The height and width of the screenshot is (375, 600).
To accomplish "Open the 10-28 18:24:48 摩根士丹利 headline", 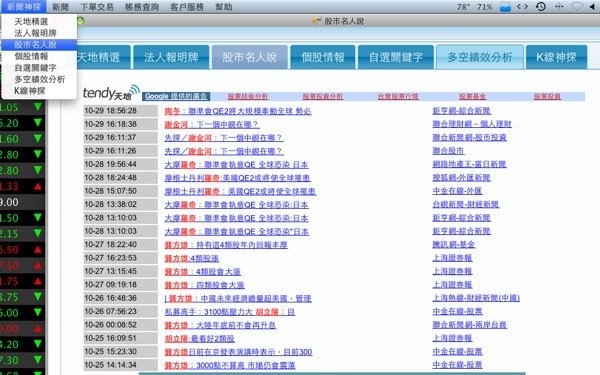I will point(238,178).
